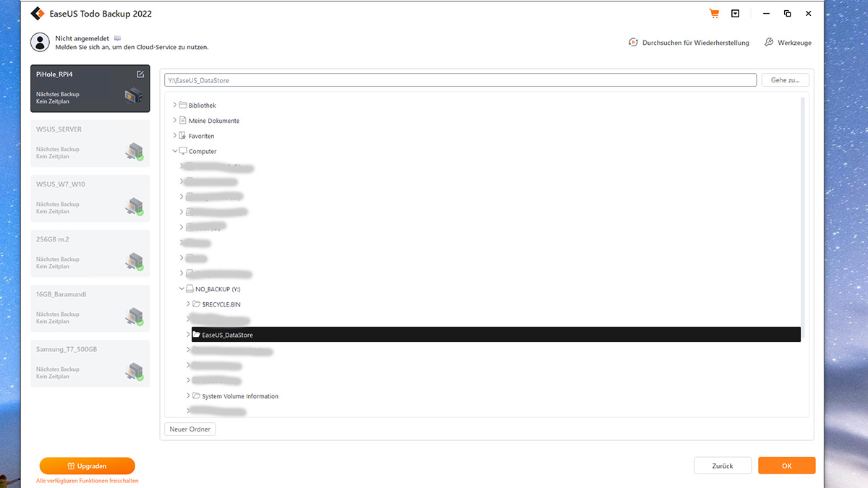
Task: Expand the $RECYCLE.BIN folder
Action: [188, 304]
